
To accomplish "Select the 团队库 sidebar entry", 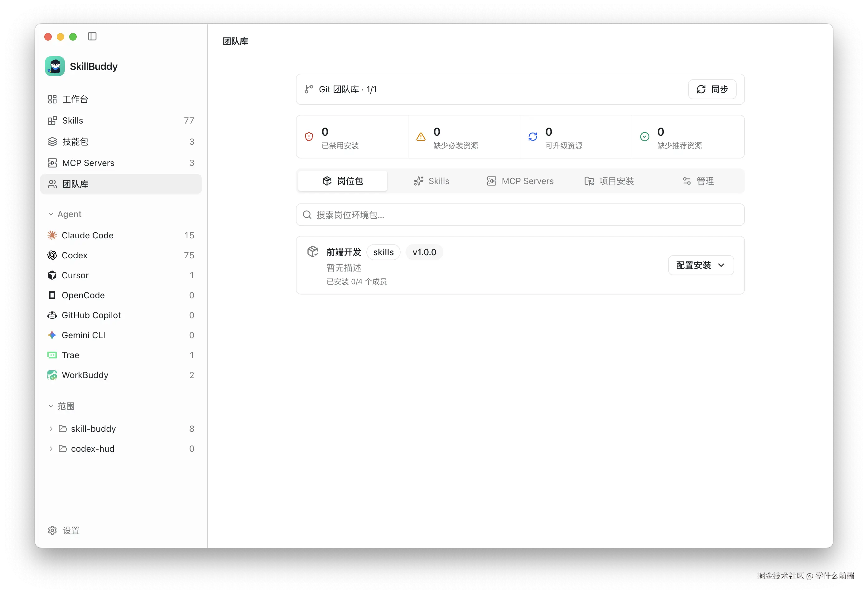I will 121,184.
